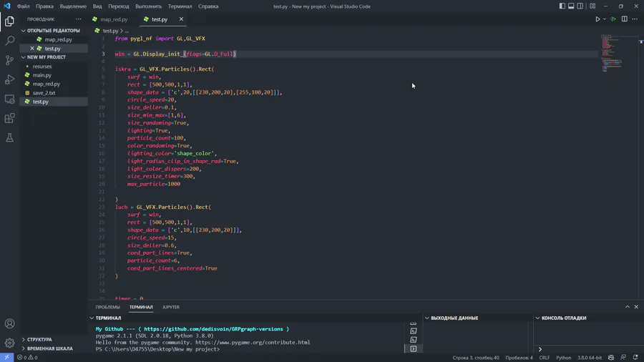Screen dimensions: 644x362
Task: Open main.py from the file tree
Action: [x=42, y=75]
